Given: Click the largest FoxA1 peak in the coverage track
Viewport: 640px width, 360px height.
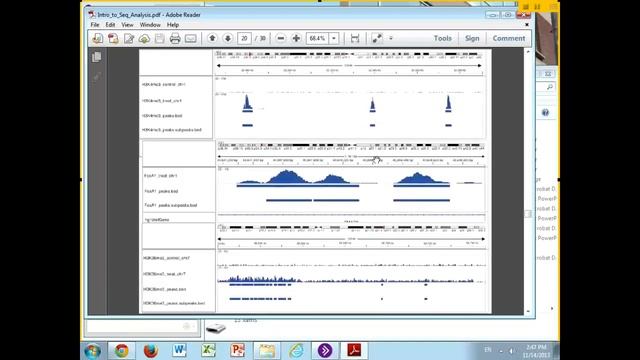Looking at the screenshot, I should pyautogui.click(x=287, y=176).
